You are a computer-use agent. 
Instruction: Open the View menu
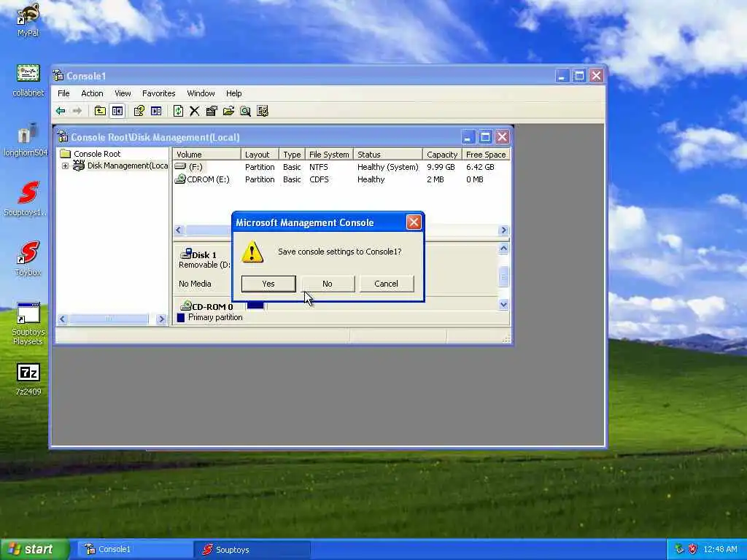coord(123,93)
